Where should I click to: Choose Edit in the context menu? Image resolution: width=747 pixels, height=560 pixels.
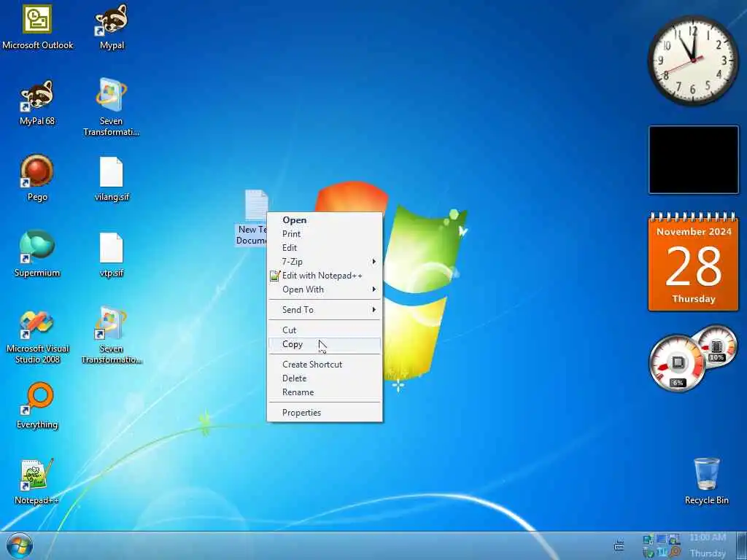click(325, 248)
